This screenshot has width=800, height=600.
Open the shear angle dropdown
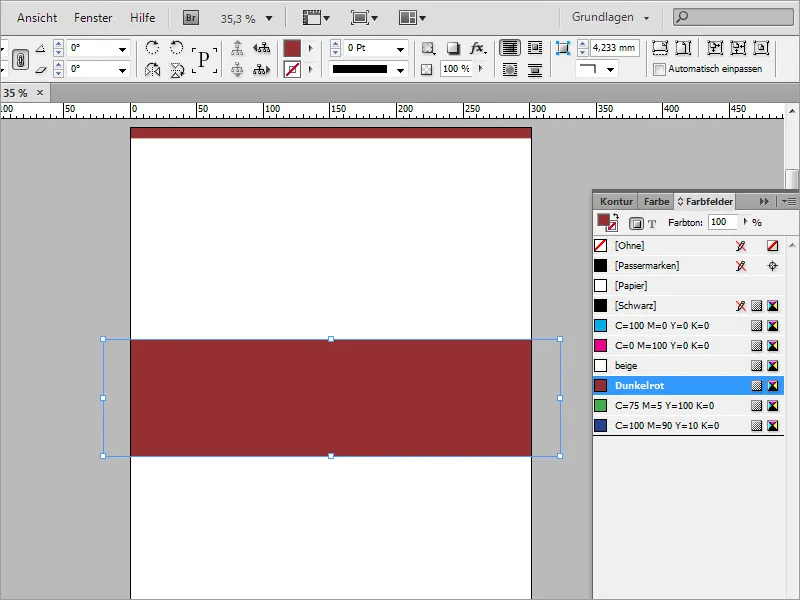click(122, 70)
